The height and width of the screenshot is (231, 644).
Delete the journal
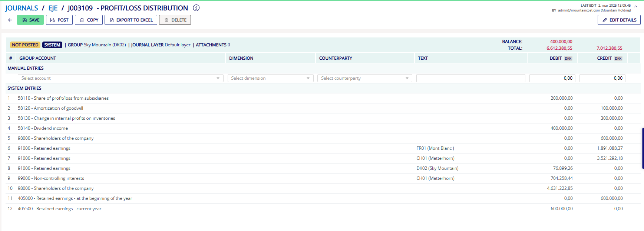pyautogui.click(x=175, y=20)
